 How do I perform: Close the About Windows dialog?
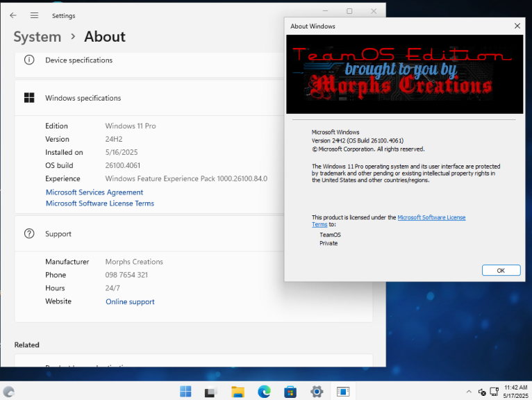pos(517,26)
